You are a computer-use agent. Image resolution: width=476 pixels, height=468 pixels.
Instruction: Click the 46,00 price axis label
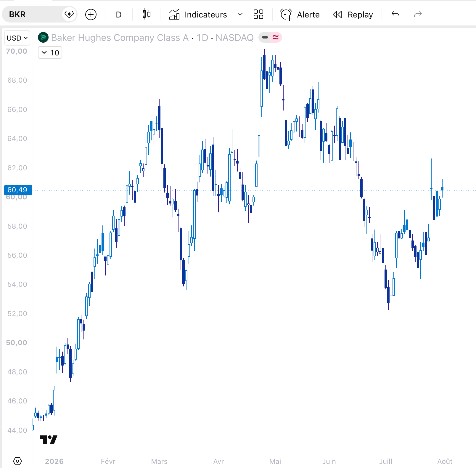[x=17, y=401]
